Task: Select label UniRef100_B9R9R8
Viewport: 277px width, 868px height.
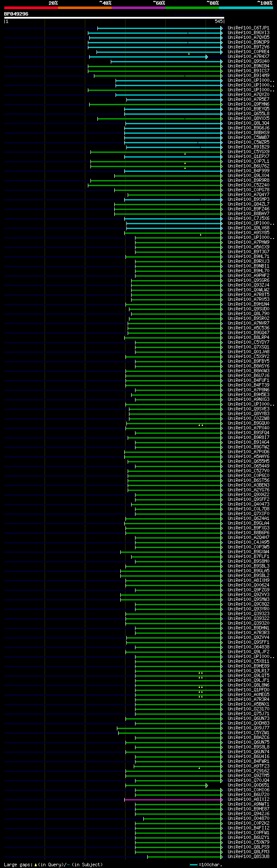Action: point(248,181)
